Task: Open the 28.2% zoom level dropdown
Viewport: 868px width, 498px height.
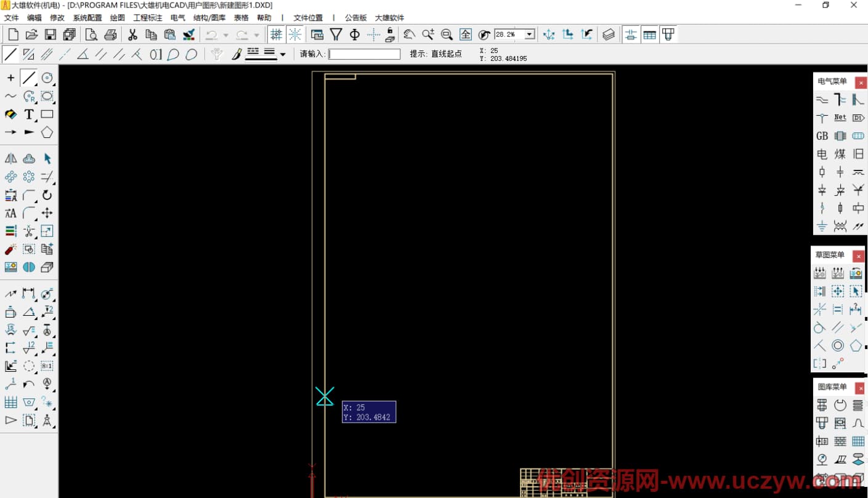Action: coord(529,35)
